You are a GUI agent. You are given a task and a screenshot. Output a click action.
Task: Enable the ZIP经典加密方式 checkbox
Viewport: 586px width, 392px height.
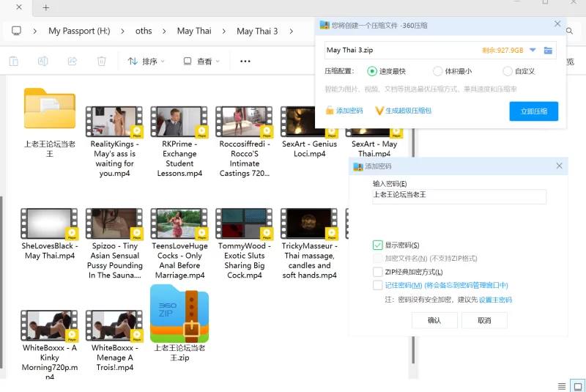click(x=378, y=272)
